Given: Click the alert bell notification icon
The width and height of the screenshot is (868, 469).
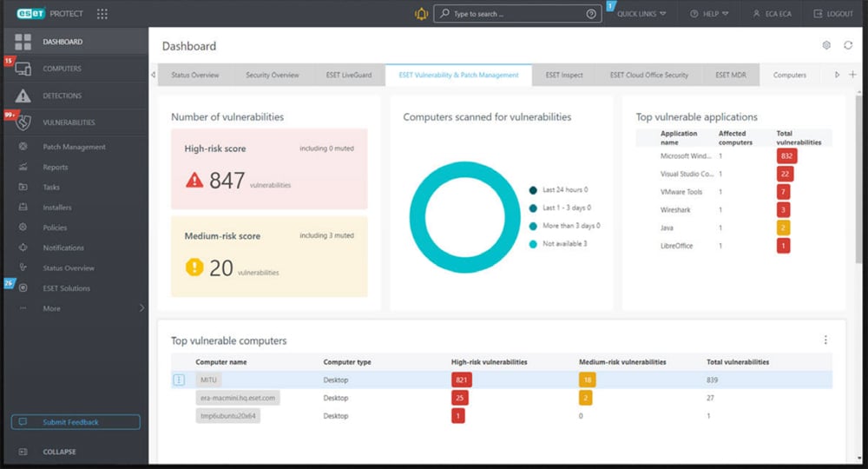Looking at the screenshot, I should (422, 14).
